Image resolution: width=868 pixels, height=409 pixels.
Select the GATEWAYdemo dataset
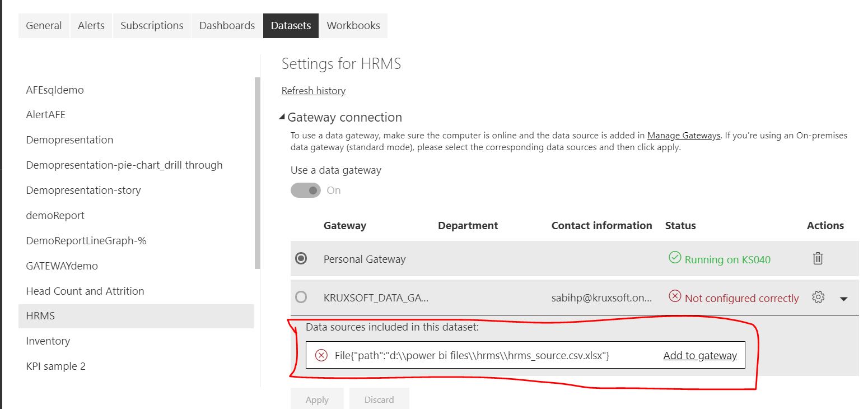62,266
